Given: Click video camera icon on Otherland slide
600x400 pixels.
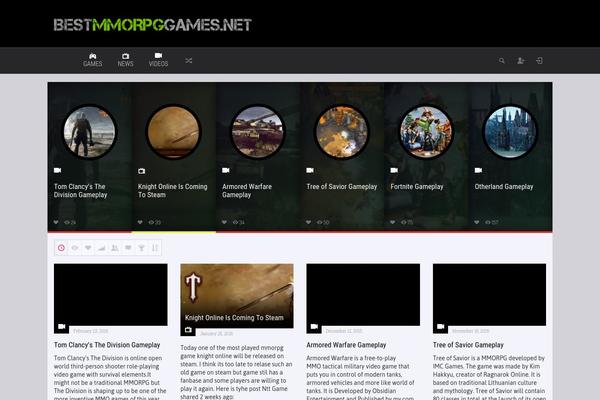Looking at the screenshot, I should click(x=478, y=170).
